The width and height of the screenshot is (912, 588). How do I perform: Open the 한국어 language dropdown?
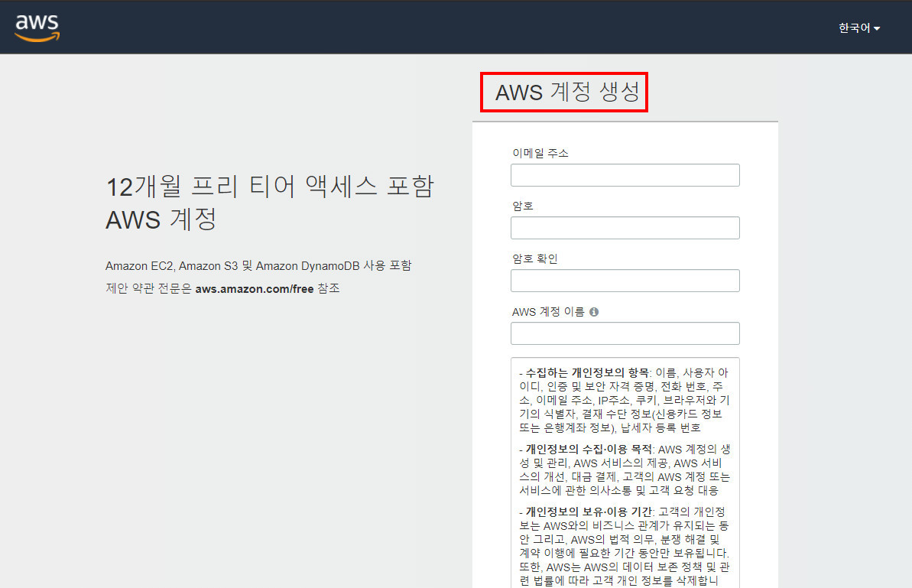tap(859, 28)
